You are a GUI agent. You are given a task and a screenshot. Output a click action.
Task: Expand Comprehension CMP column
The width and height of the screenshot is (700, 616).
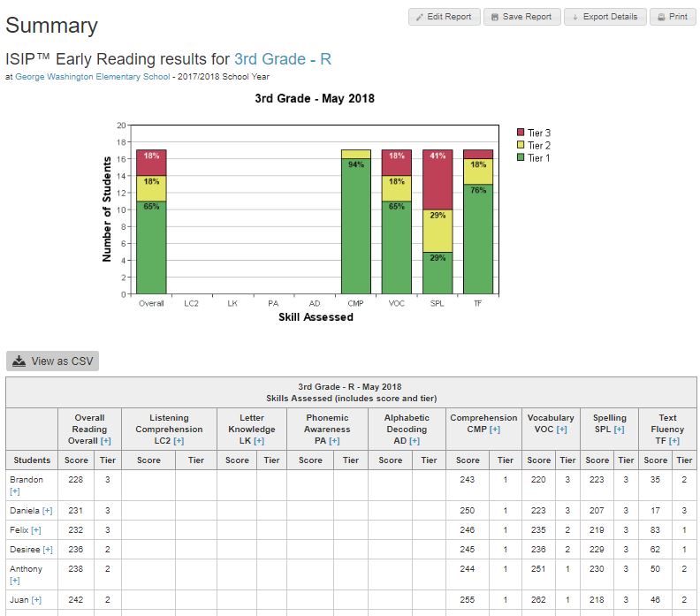495,430
